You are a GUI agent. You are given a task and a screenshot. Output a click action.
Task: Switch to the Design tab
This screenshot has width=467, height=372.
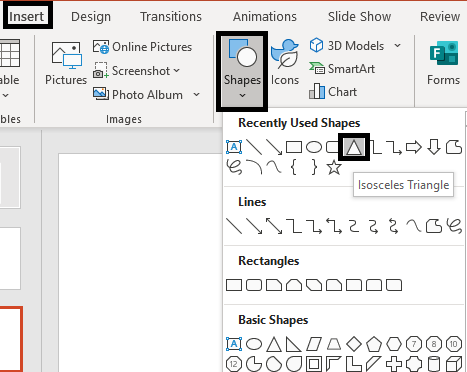[x=91, y=16]
